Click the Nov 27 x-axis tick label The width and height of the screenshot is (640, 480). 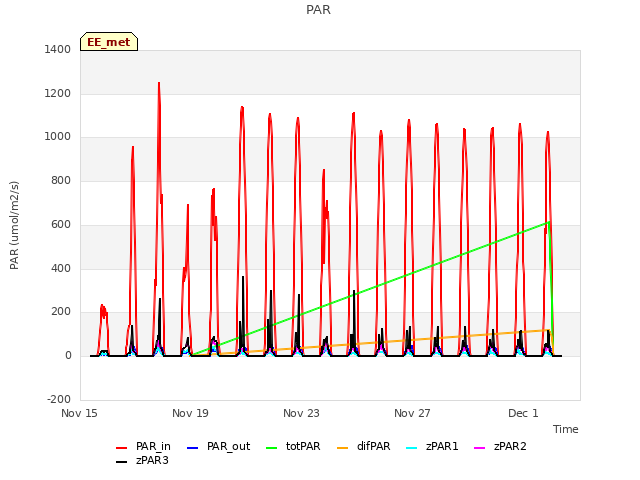[x=412, y=413]
